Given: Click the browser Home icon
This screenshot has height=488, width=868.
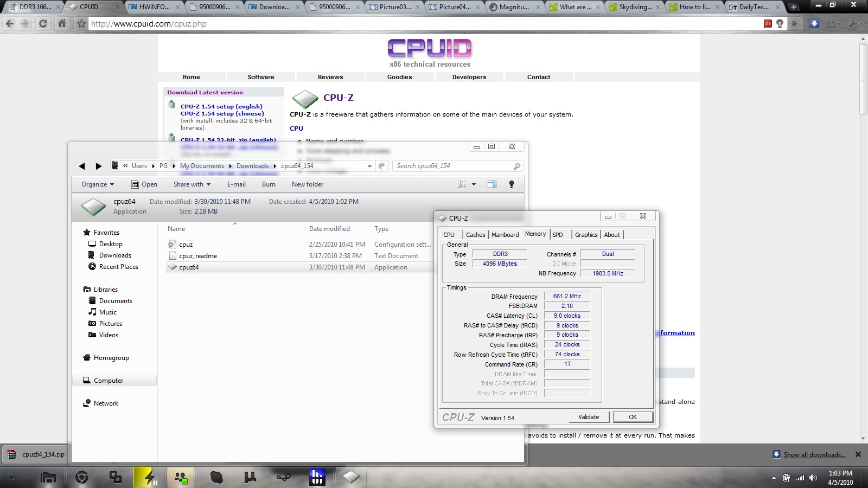Looking at the screenshot, I should [62, 24].
